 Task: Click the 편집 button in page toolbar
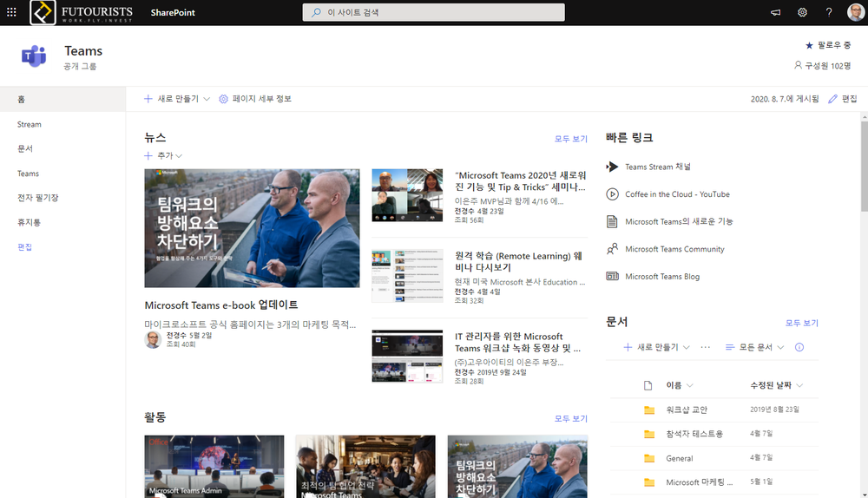pyautogui.click(x=843, y=99)
